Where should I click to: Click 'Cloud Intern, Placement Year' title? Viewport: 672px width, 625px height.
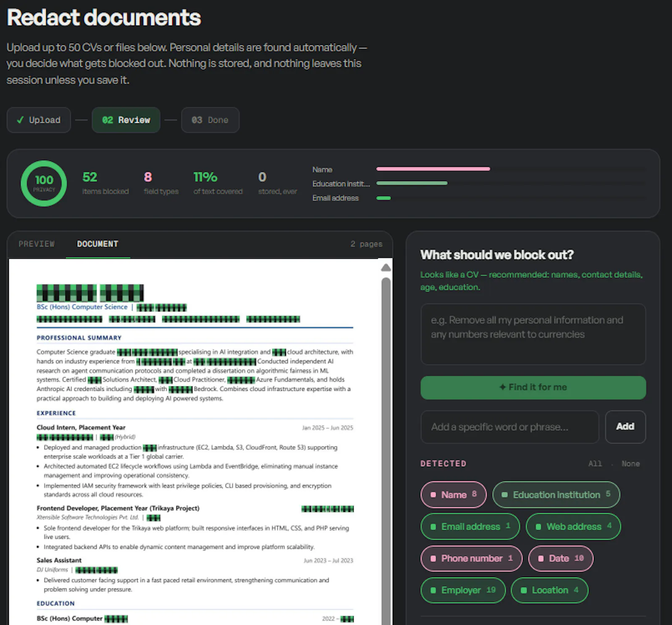click(81, 427)
